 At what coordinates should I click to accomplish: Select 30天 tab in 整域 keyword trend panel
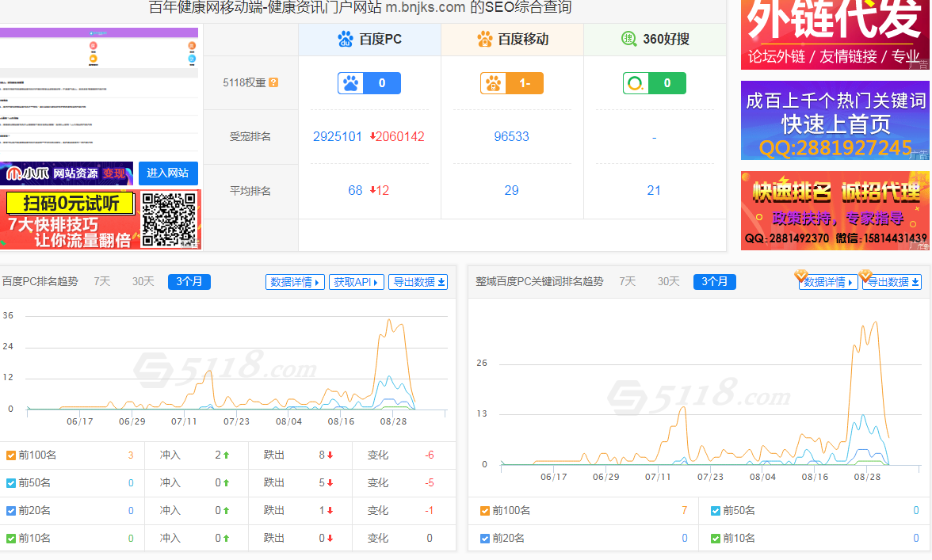point(669,281)
